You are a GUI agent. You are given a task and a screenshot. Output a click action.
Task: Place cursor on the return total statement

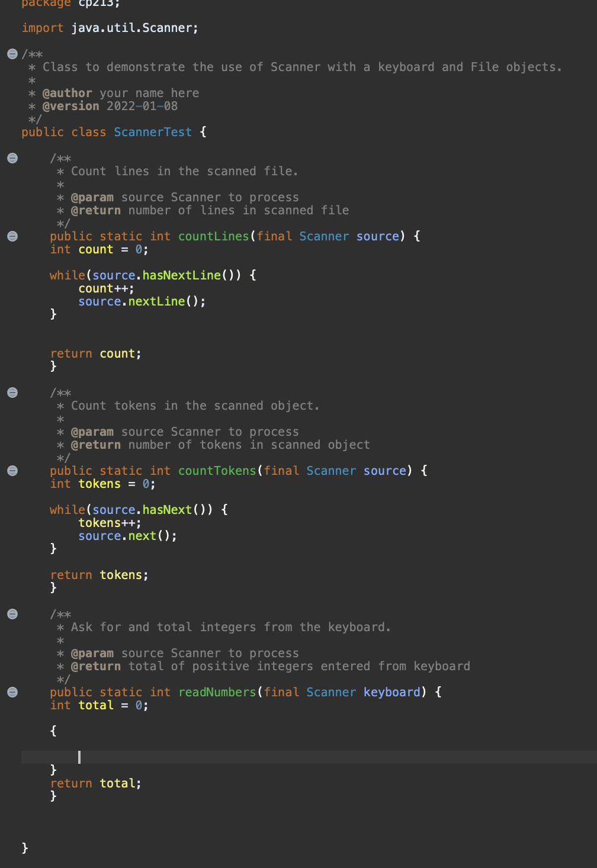pos(95,783)
